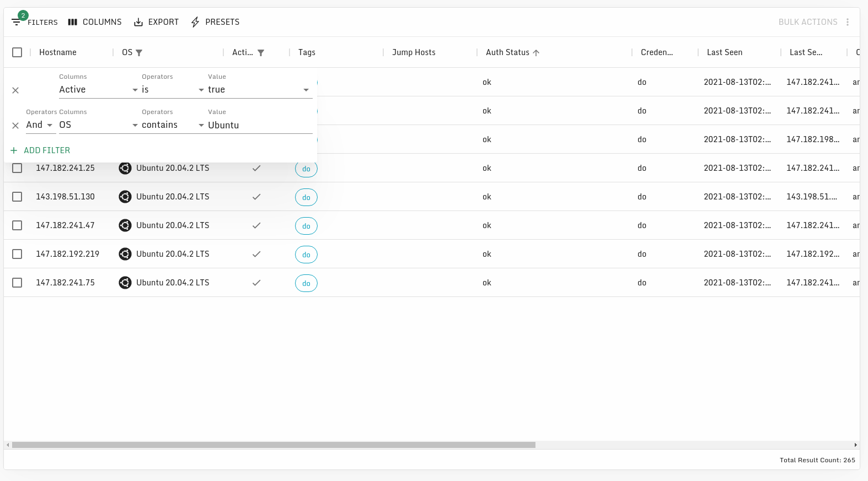Open the Filters panel icon
The height and width of the screenshot is (481, 868).
pyautogui.click(x=16, y=22)
